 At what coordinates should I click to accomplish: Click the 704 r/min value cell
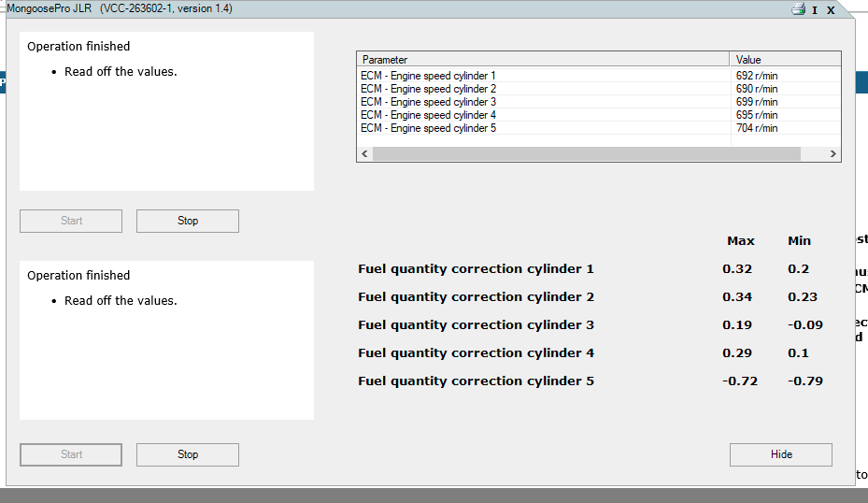tap(757, 128)
